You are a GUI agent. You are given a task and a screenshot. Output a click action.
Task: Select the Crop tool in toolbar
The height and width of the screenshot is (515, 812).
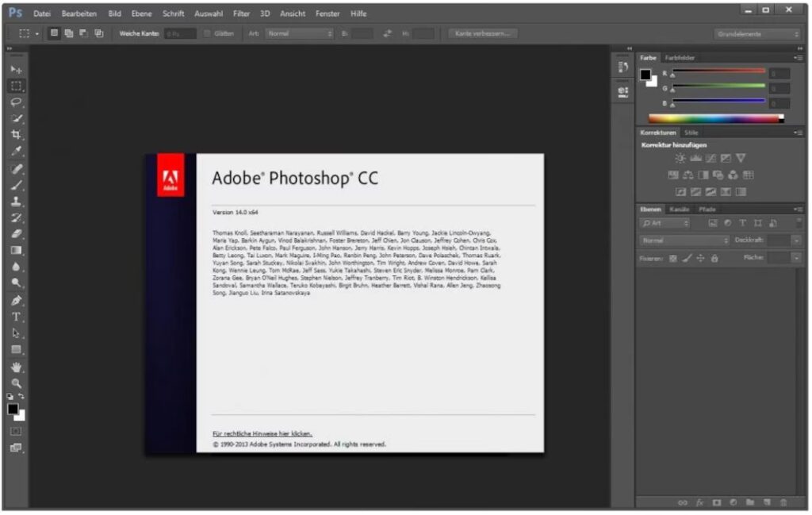pyautogui.click(x=16, y=135)
